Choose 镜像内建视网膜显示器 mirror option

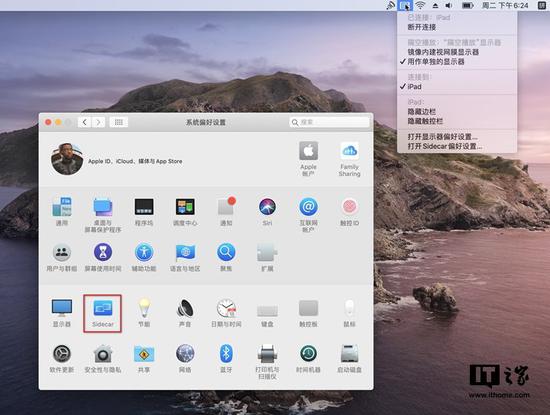click(x=457, y=52)
